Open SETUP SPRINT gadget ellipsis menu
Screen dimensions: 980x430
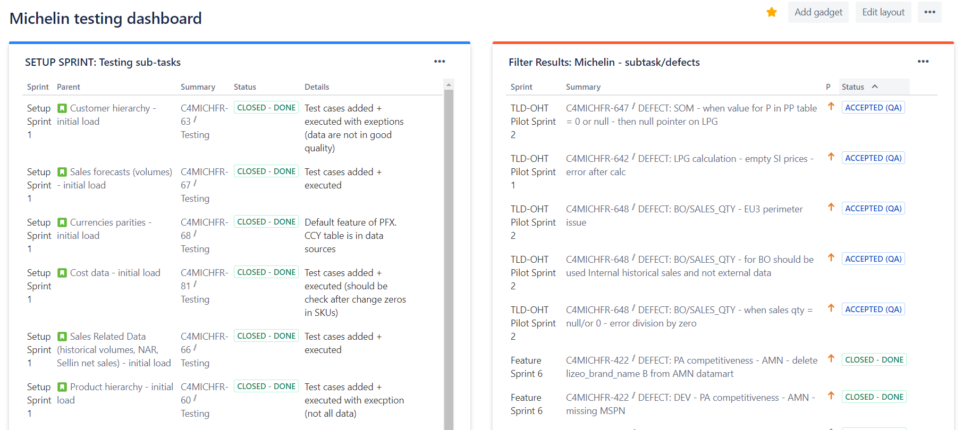coord(440,62)
